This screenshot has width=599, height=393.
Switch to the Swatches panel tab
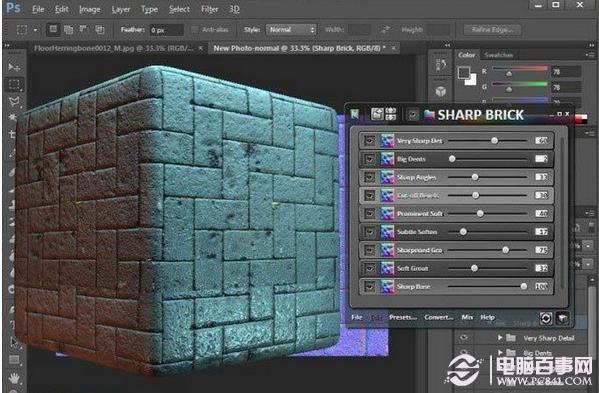[498, 55]
